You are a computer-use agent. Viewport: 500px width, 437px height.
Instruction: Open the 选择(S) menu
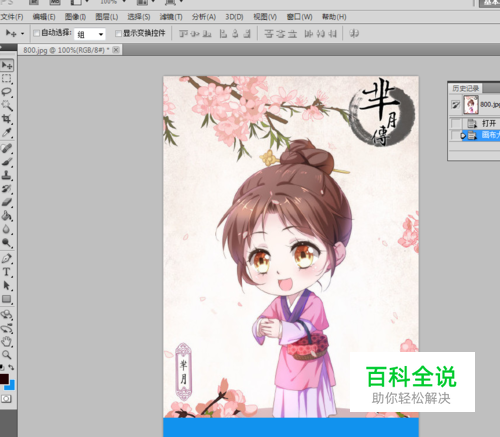(x=139, y=17)
